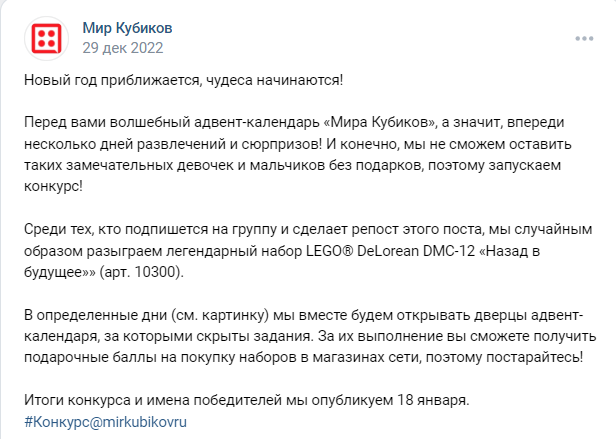Click the line "Новый год приближается, чудеса начинаются!"

coord(188,79)
